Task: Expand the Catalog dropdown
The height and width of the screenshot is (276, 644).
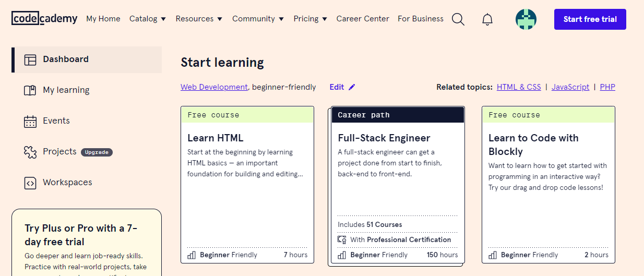Action: coord(147,19)
